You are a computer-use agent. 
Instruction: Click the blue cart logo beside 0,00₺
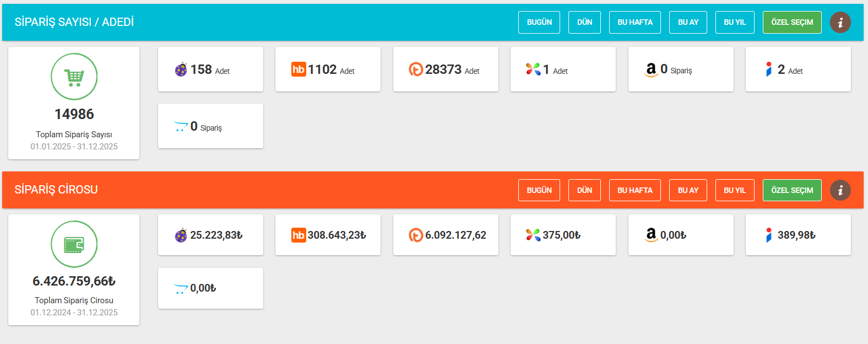(x=181, y=288)
